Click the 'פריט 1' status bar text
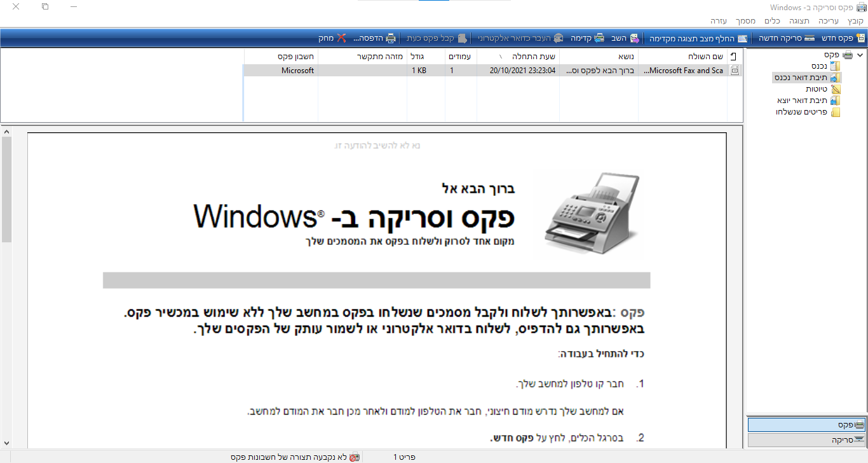The height and width of the screenshot is (463, 868). click(x=404, y=457)
